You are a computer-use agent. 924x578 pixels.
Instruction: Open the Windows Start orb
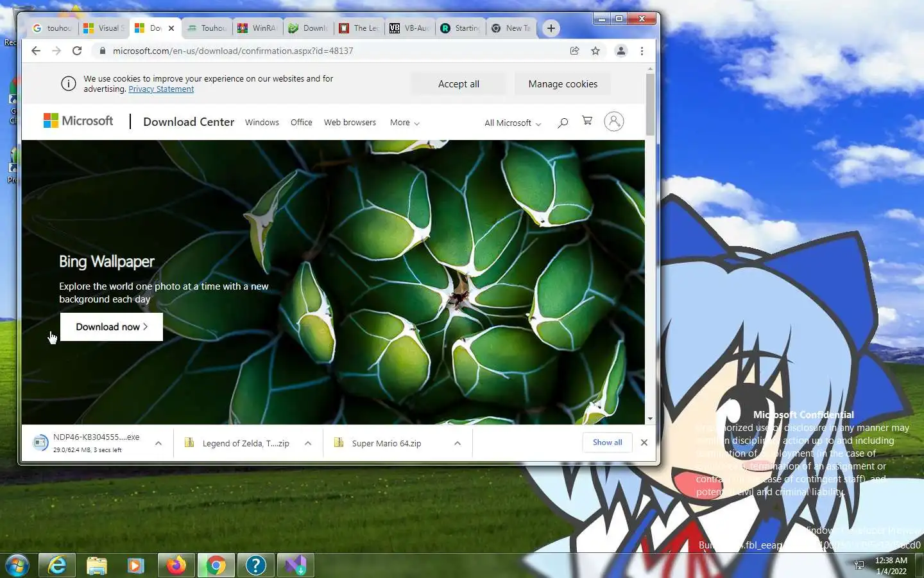[x=17, y=565]
